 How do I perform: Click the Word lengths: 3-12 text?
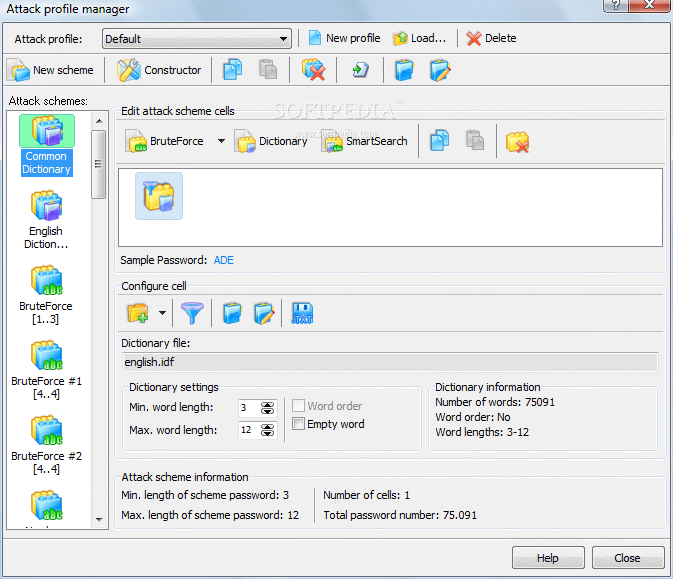coord(482,432)
